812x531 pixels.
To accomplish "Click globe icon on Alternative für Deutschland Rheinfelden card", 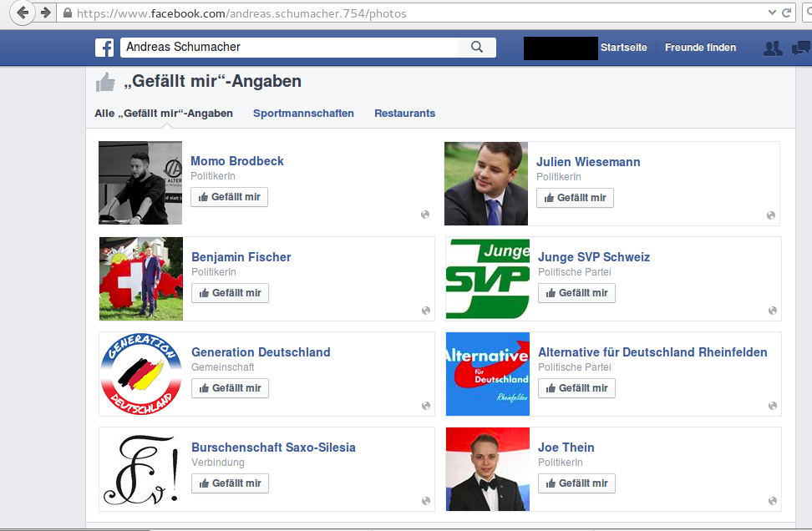I will coord(773,406).
